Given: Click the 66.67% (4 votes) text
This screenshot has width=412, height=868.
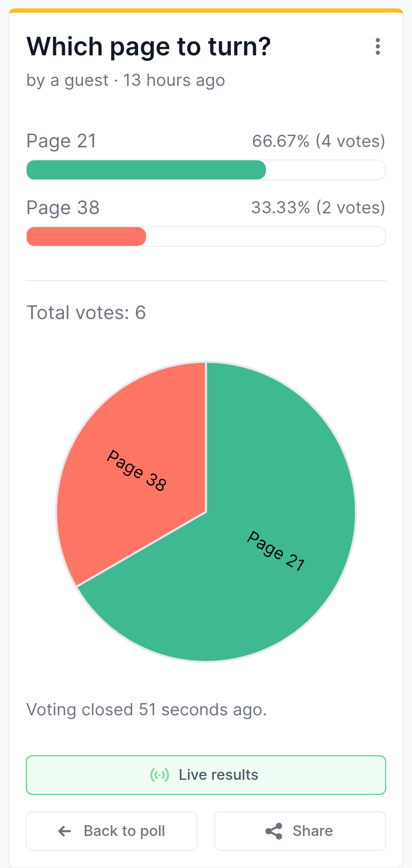Looking at the screenshot, I should click(x=319, y=141).
